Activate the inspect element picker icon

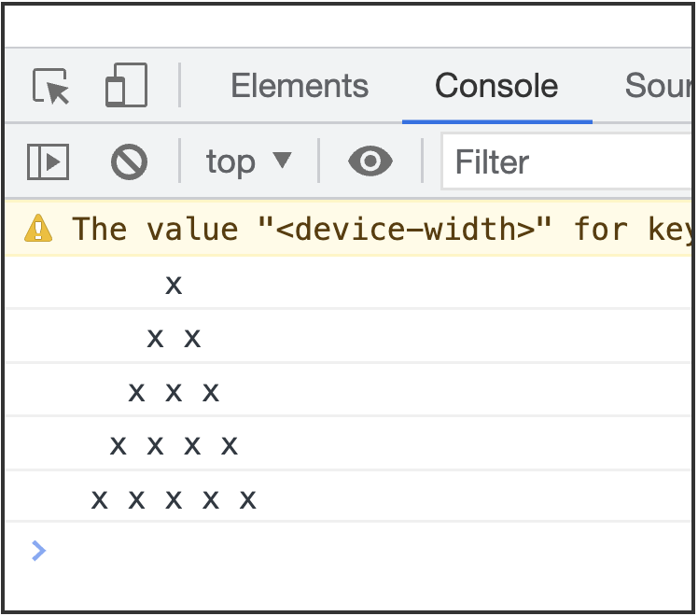(51, 87)
